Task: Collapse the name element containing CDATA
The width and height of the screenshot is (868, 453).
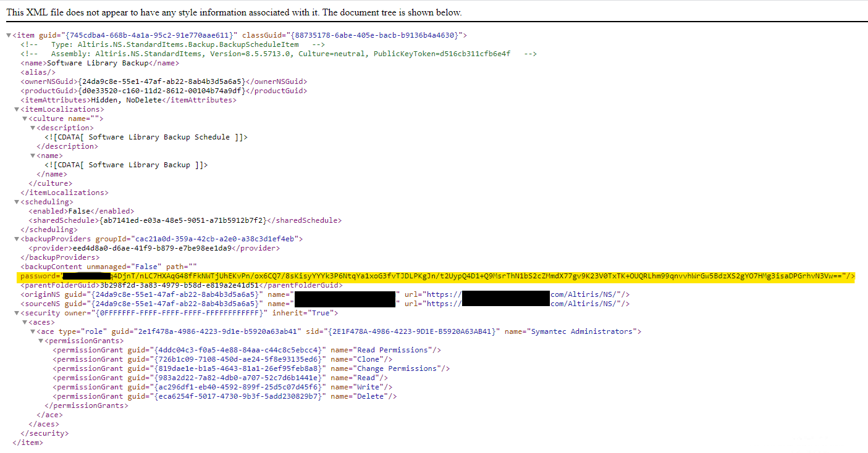Action: click(33, 156)
